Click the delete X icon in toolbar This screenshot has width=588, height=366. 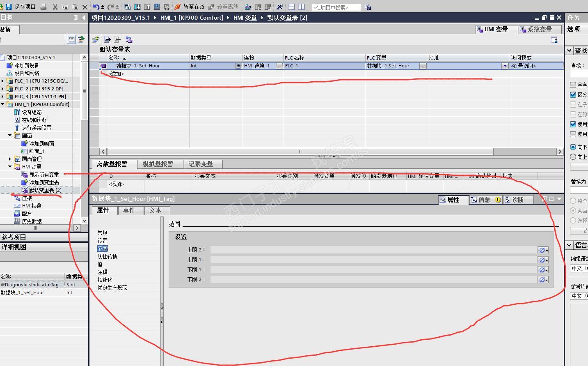point(85,7)
